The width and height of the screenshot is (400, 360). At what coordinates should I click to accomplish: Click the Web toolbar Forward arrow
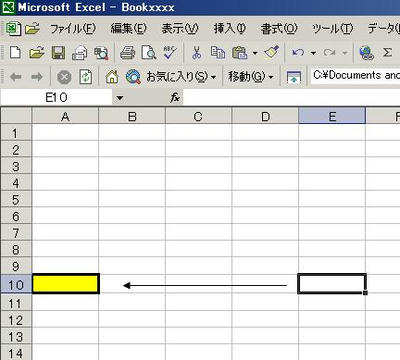(37, 77)
